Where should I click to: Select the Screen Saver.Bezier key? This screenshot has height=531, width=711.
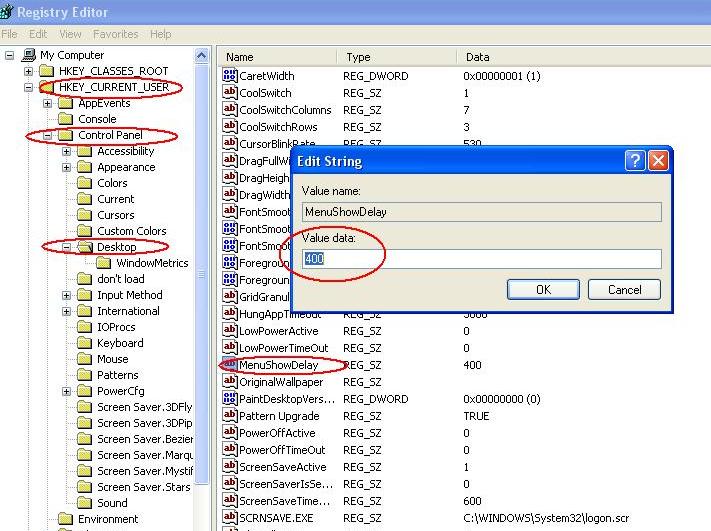point(145,439)
